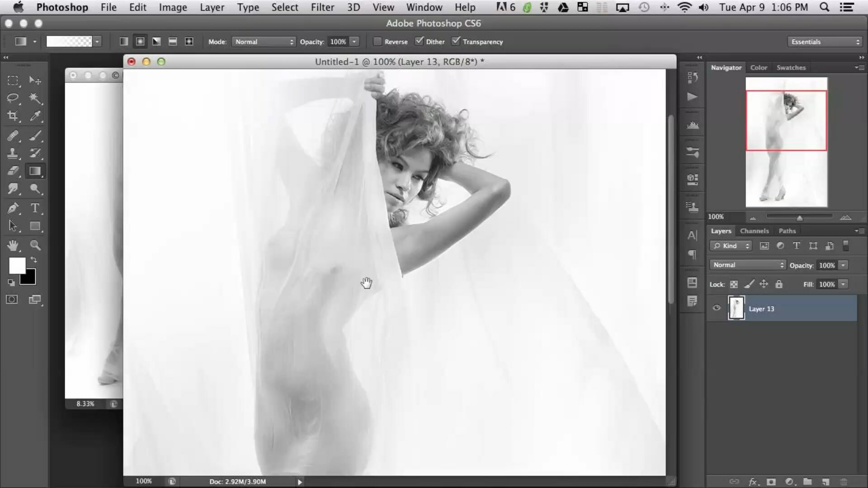Choose radial gradient style
Image resolution: width=868 pixels, height=488 pixels.
point(140,42)
